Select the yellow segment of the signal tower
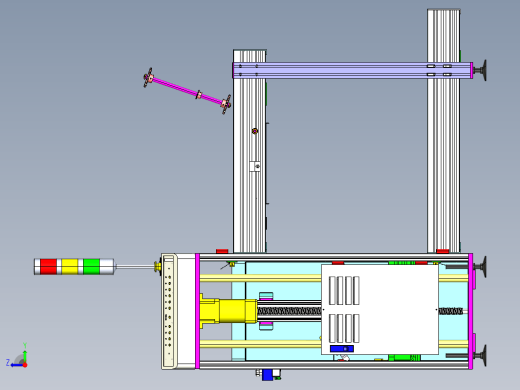The height and width of the screenshot is (390, 520). (x=70, y=267)
